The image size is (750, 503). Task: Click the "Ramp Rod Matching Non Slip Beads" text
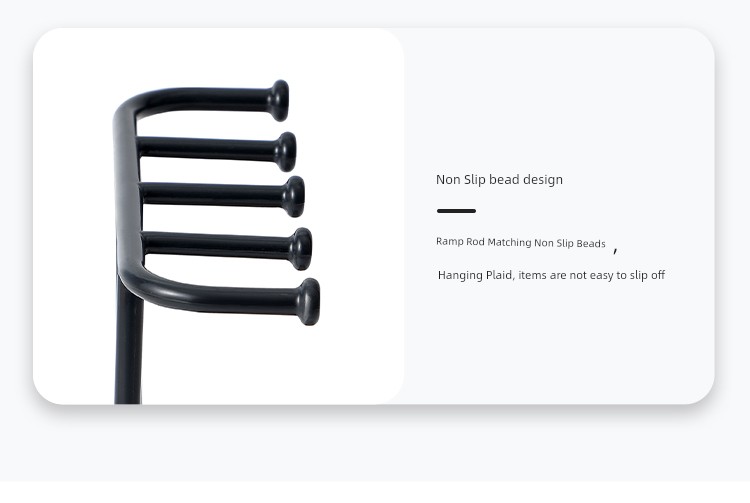point(521,242)
